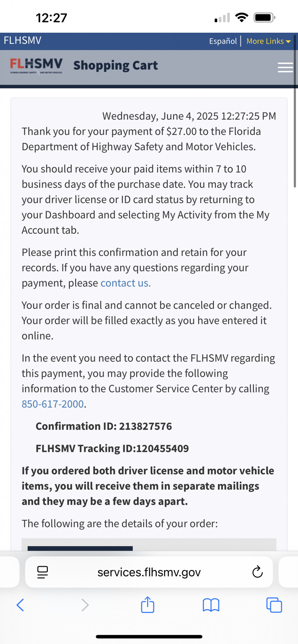298x644 pixels.
Task: Reload the services.flhsmv.gov page
Action: pyautogui.click(x=257, y=572)
